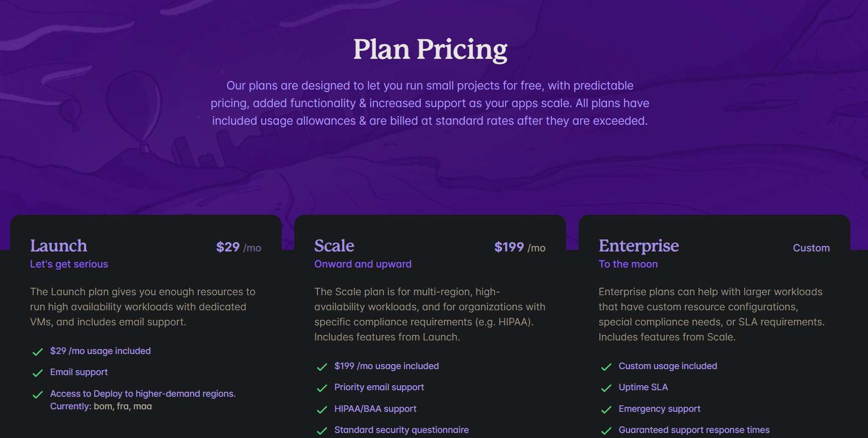
Task: Click checkmark next to HIPAA/BAA support
Action: pyautogui.click(x=322, y=410)
